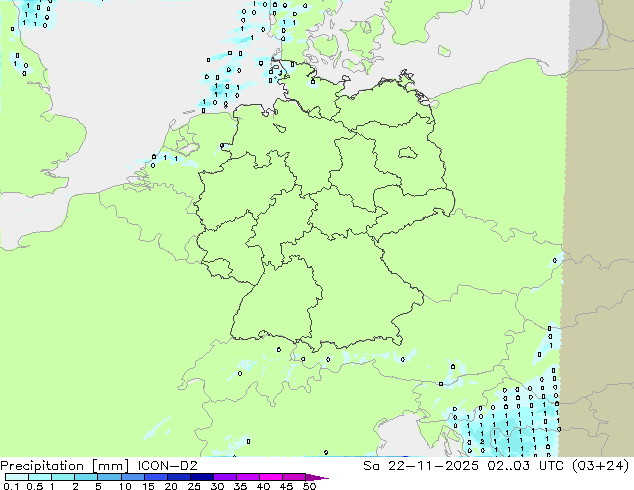Screen dimensions: 634x490
Task: Click the "ICON-D2" model name label
Action: [x=167, y=466]
